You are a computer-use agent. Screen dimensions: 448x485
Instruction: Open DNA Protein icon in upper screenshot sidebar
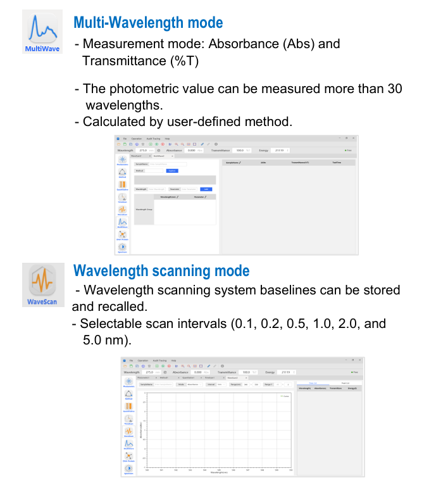tap(122, 235)
